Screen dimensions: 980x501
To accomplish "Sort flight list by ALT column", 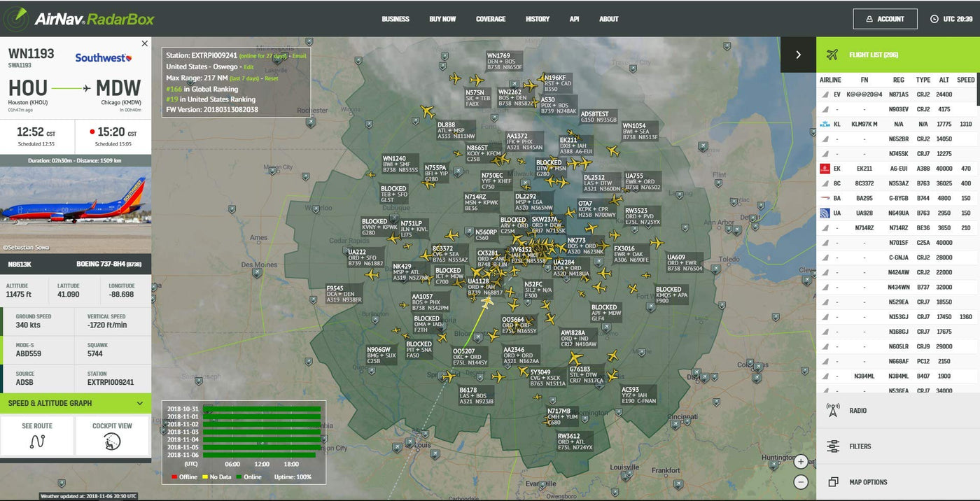I will pos(944,80).
